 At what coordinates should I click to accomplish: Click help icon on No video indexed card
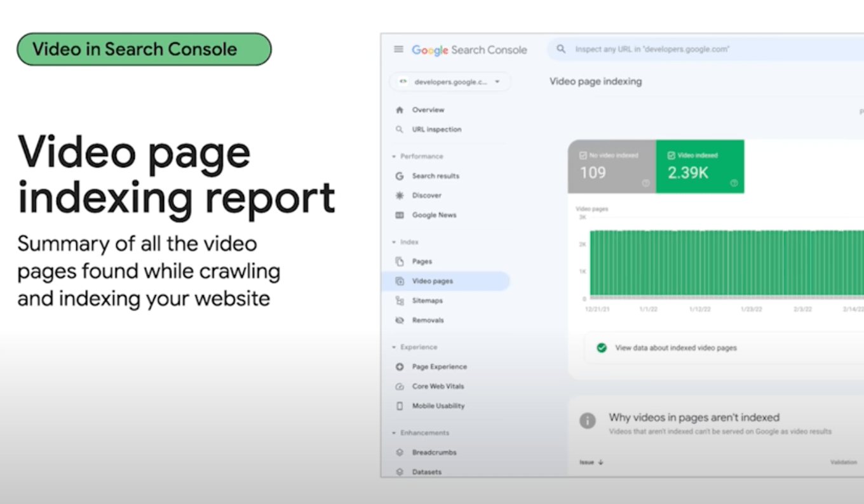point(646,183)
